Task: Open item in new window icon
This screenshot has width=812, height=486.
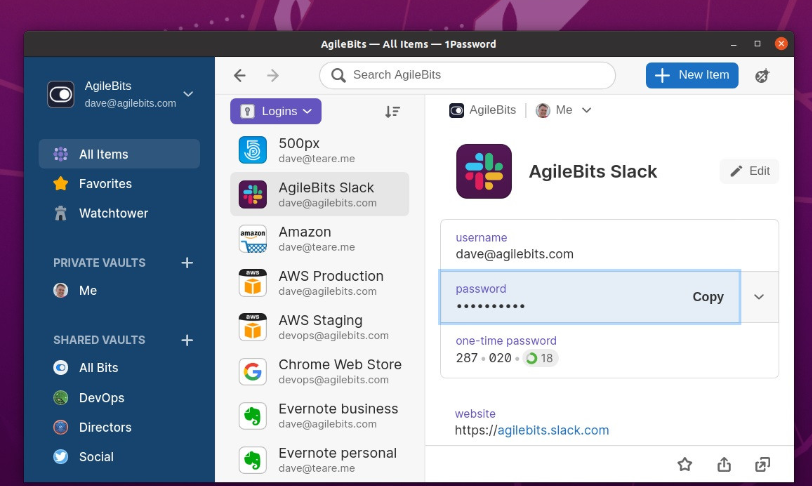Action: point(762,464)
